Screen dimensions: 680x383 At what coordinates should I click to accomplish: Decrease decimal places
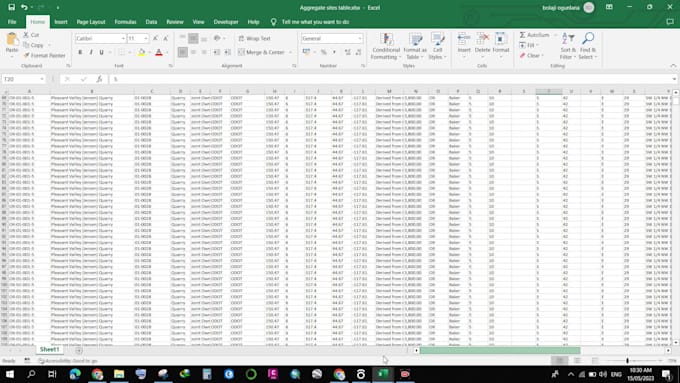[x=358, y=52]
